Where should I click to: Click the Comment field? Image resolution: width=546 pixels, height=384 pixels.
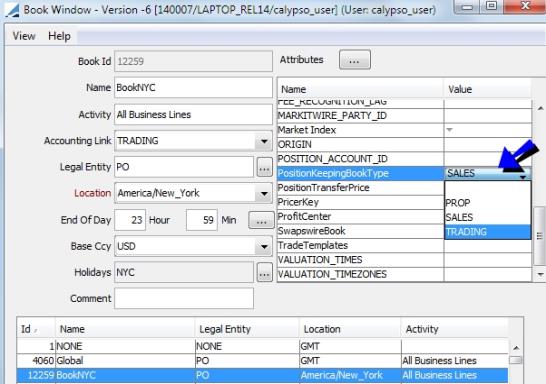[x=184, y=298]
